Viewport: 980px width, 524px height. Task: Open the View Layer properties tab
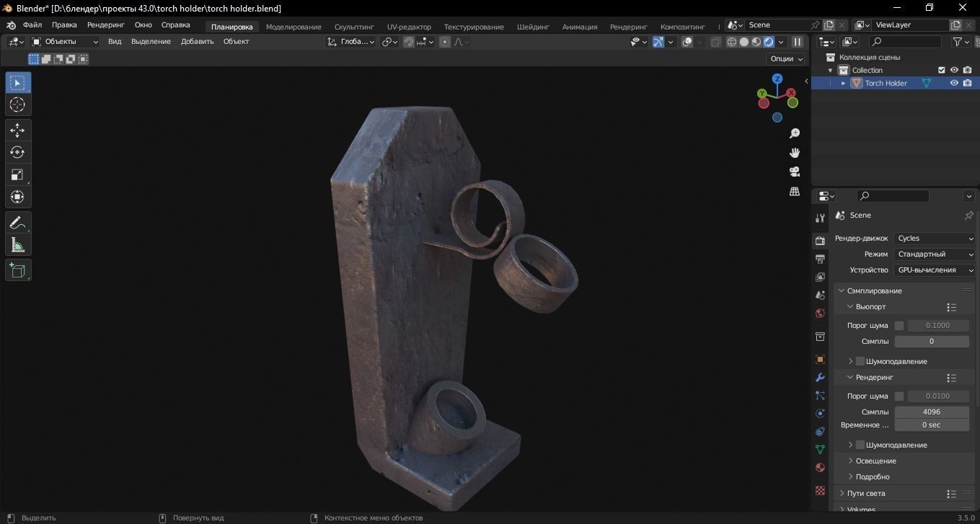(x=820, y=277)
